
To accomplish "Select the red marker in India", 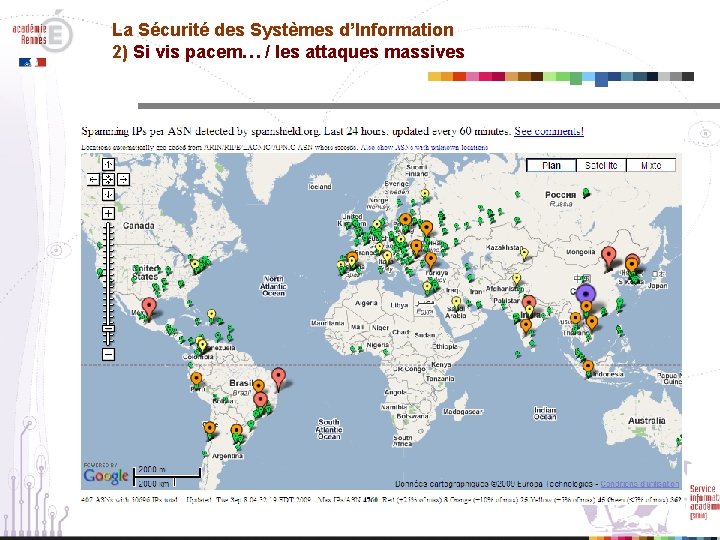I will pos(529,302).
